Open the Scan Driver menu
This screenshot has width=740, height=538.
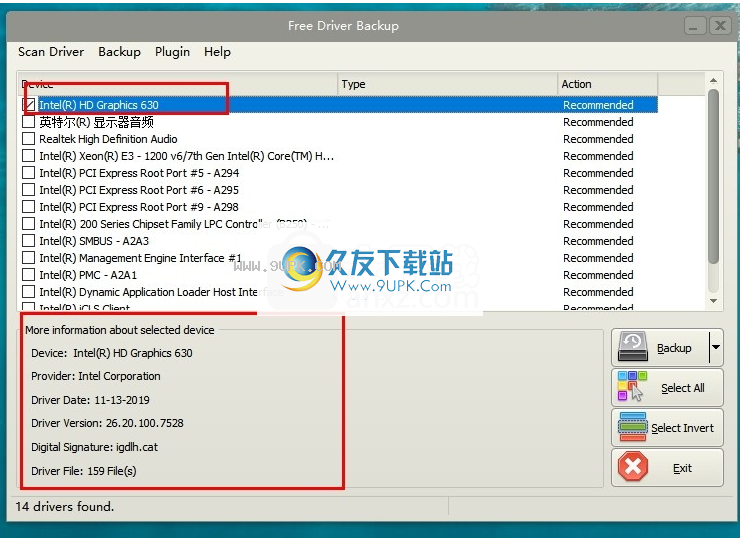click(x=51, y=51)
